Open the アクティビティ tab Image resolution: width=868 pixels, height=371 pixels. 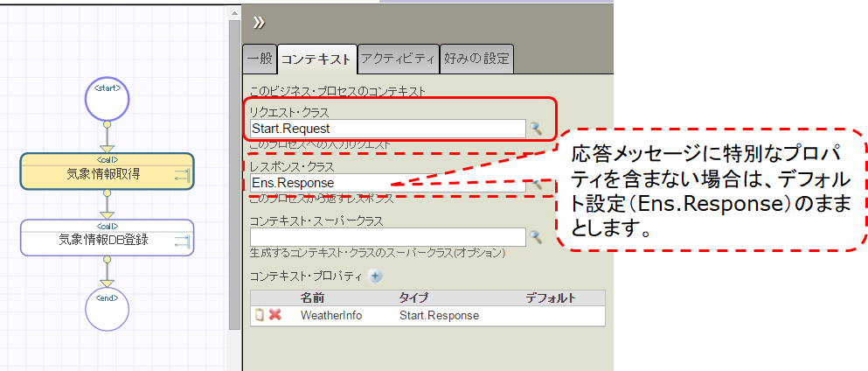pos(398,59)
